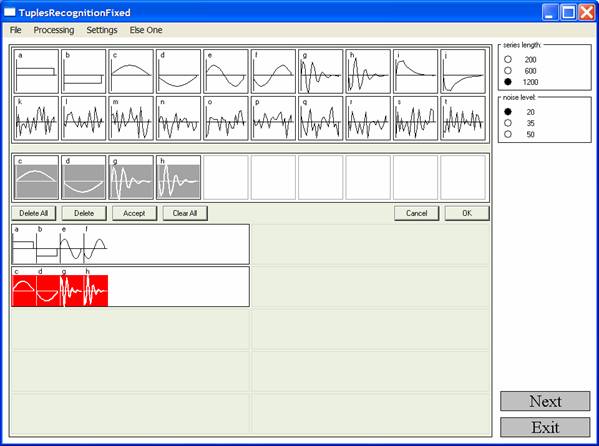Click the exponential decay pattern labeled i
This screenshot has height=446, width=599.
tap(415, 71)
